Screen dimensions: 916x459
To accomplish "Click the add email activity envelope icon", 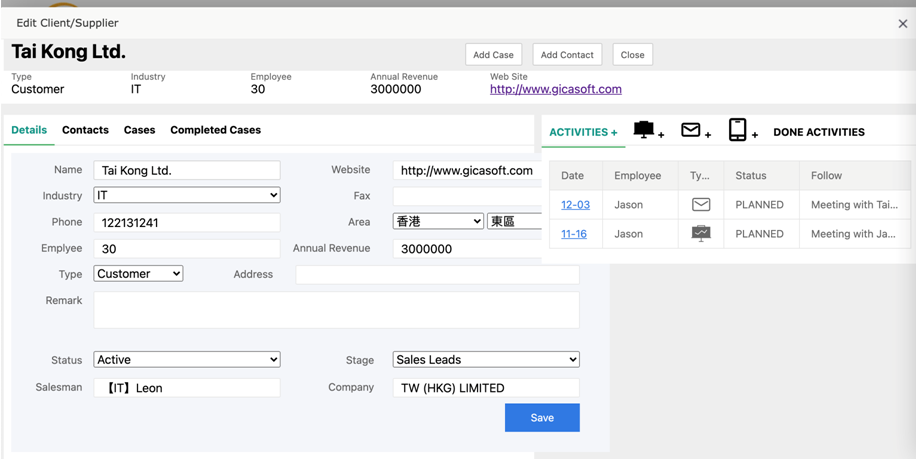I will point(694,131).
